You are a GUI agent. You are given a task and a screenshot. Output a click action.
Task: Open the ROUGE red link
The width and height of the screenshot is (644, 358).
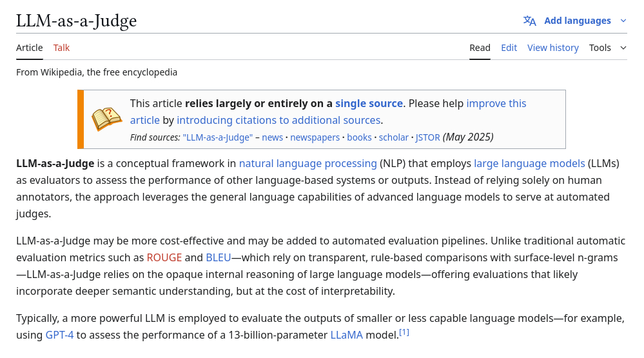pyautogui.click(x=164, y=258)
